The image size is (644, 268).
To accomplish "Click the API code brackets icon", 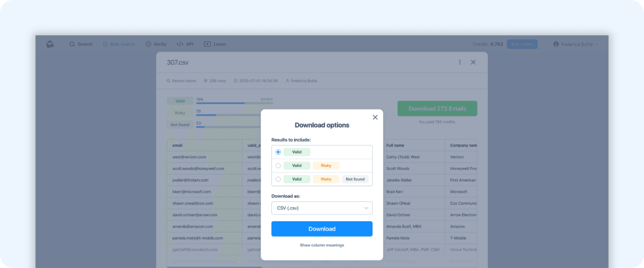I will pyautogui.click(x=180, y=44).
